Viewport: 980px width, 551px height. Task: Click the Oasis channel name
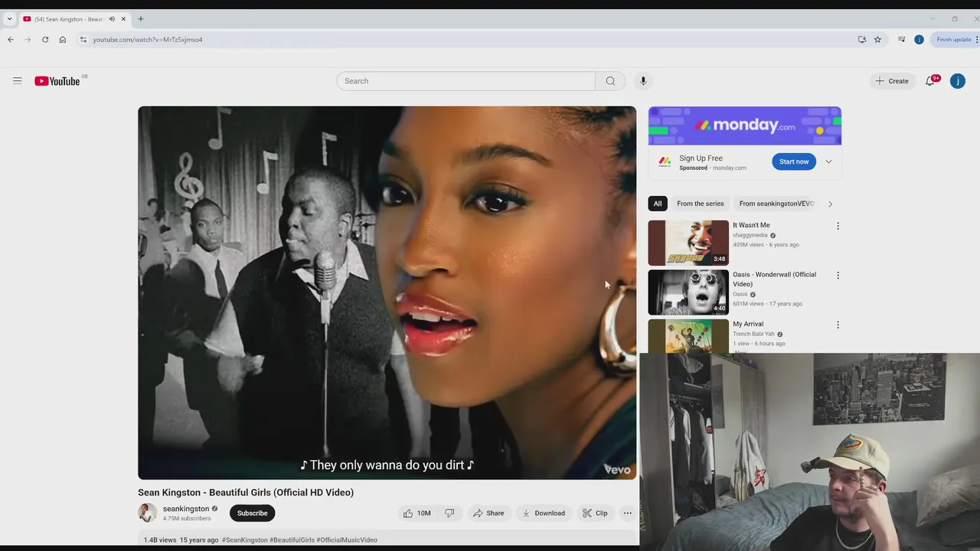tap(740, 295)
